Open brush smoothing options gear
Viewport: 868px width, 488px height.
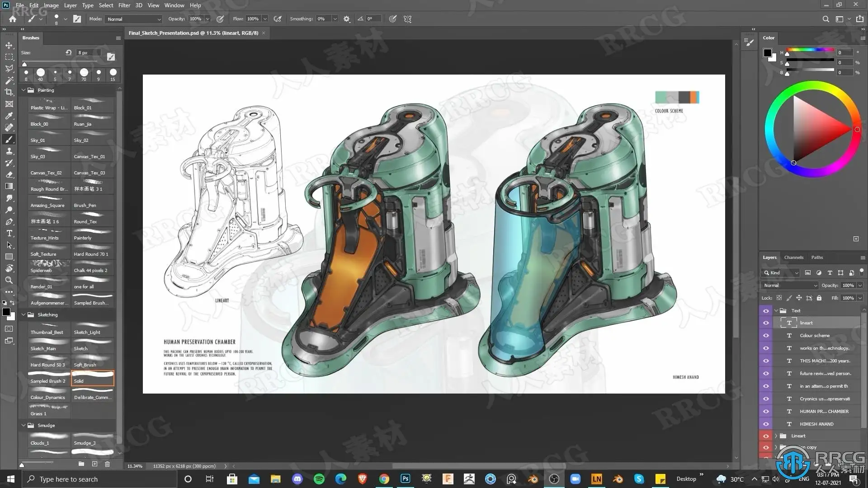pyautogui.click(x=347, y=19)
